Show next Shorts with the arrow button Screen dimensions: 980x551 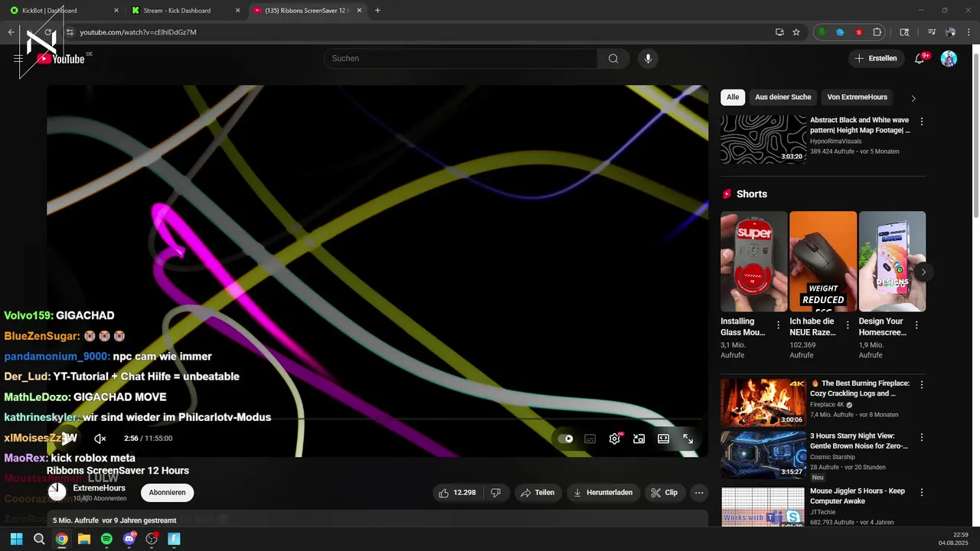pos(923,272)
